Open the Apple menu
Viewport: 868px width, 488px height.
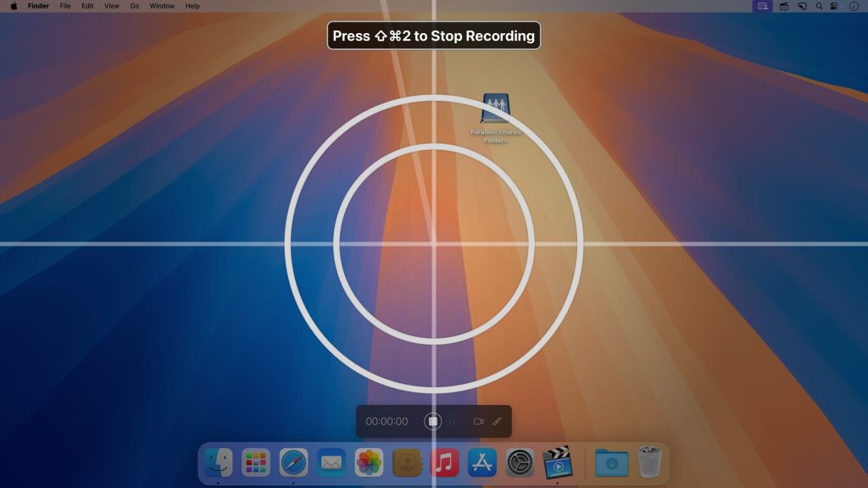coord(14,6)
